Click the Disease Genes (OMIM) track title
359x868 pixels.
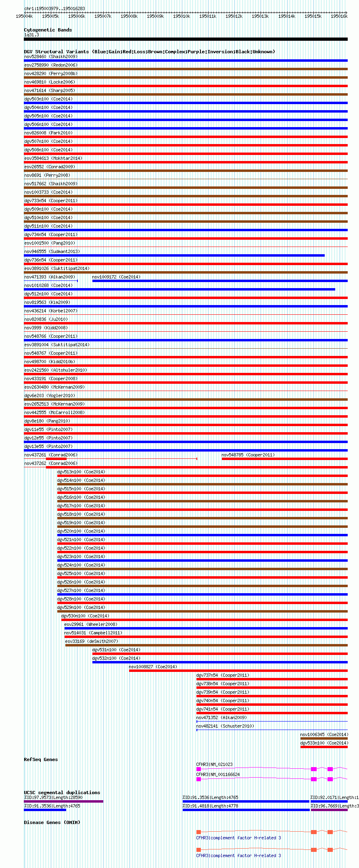click(52, 822)
